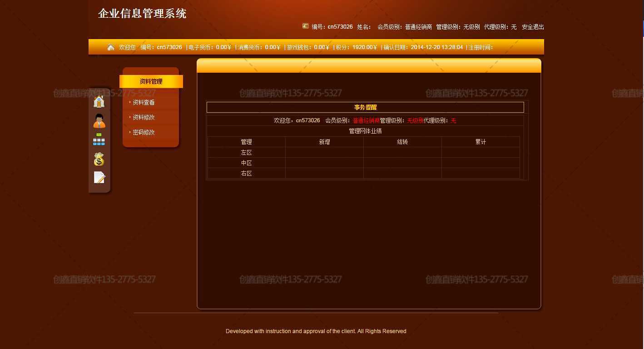The width and height of the screenshot is (644, 349).
Task: Select the 中区 row in table
Action: pyautogui.click(x=246, y=163)
